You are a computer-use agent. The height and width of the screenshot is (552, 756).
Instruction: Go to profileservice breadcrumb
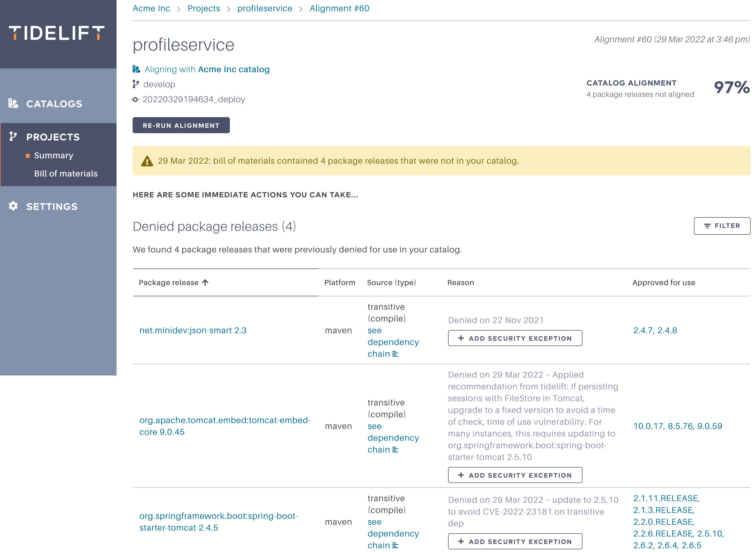pyautogui.click(x=265, y=8)
